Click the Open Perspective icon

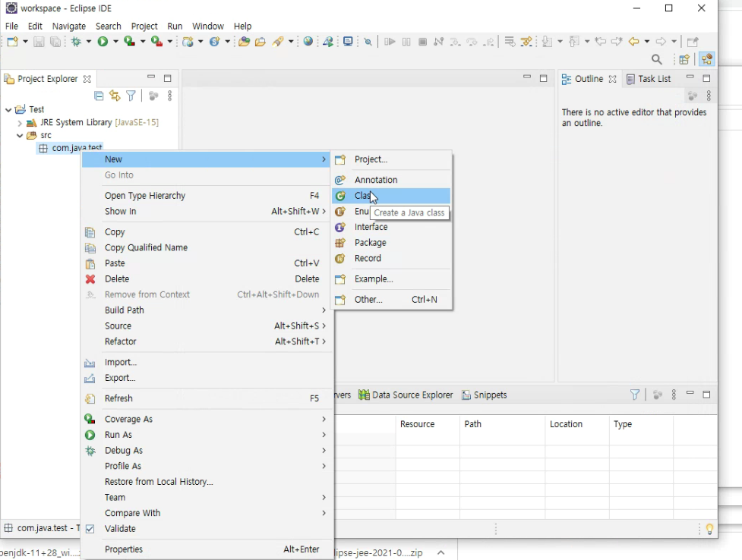[684, 59]
